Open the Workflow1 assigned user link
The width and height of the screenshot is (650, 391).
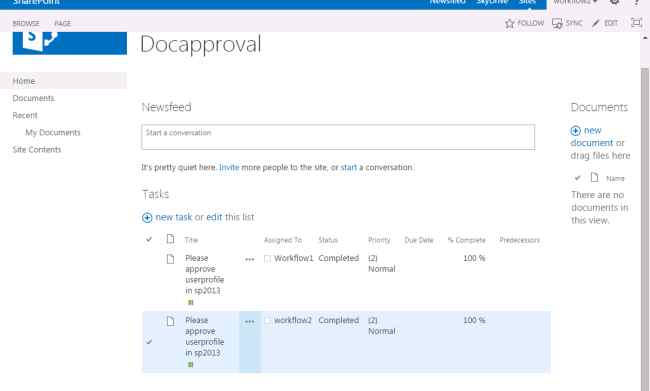click(x=293, y=258)
